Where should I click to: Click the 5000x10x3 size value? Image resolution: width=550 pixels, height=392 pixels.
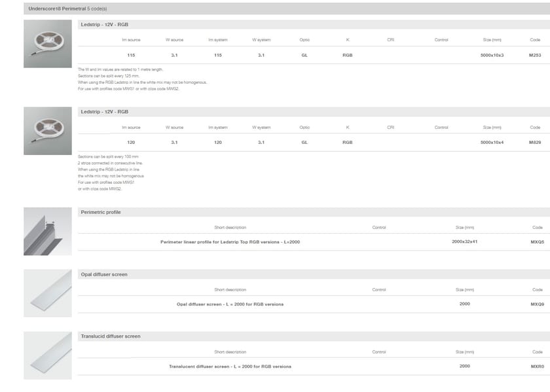tap(492, 56)
